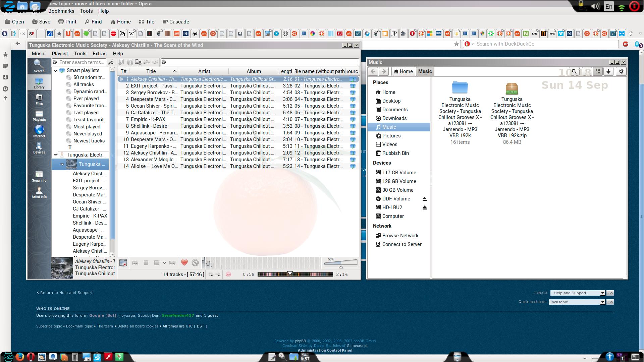Open Music menu in Clementine
This screenshot has width=644, height=362.
click(x=39, y=54)
